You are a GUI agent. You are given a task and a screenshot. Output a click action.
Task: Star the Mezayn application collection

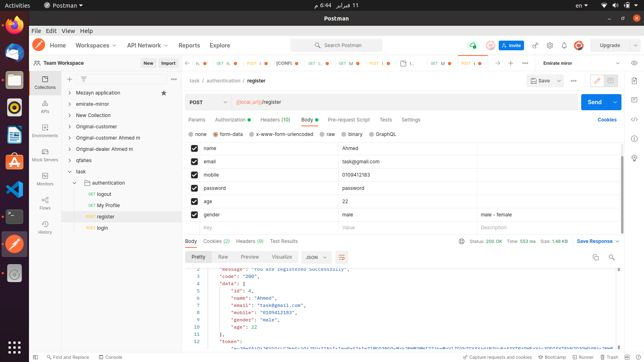pyautogui.click(x=164, y=93)
